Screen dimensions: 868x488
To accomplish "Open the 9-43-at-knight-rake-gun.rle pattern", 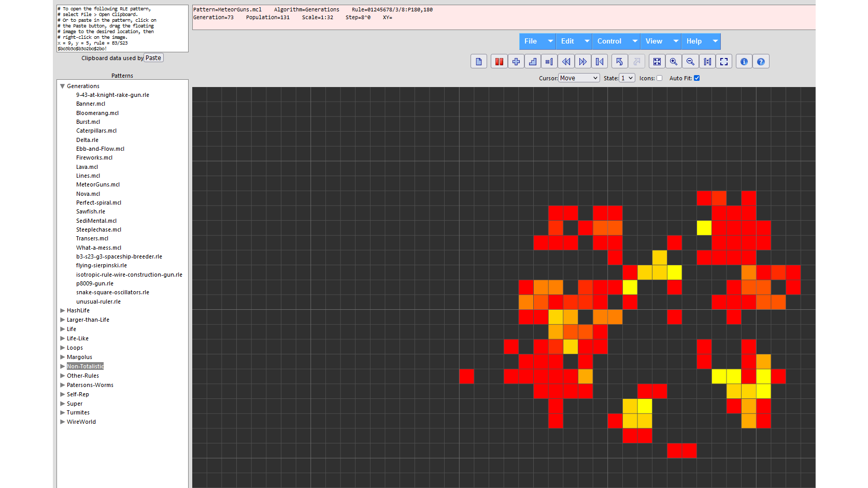I will tap(112, 95).
